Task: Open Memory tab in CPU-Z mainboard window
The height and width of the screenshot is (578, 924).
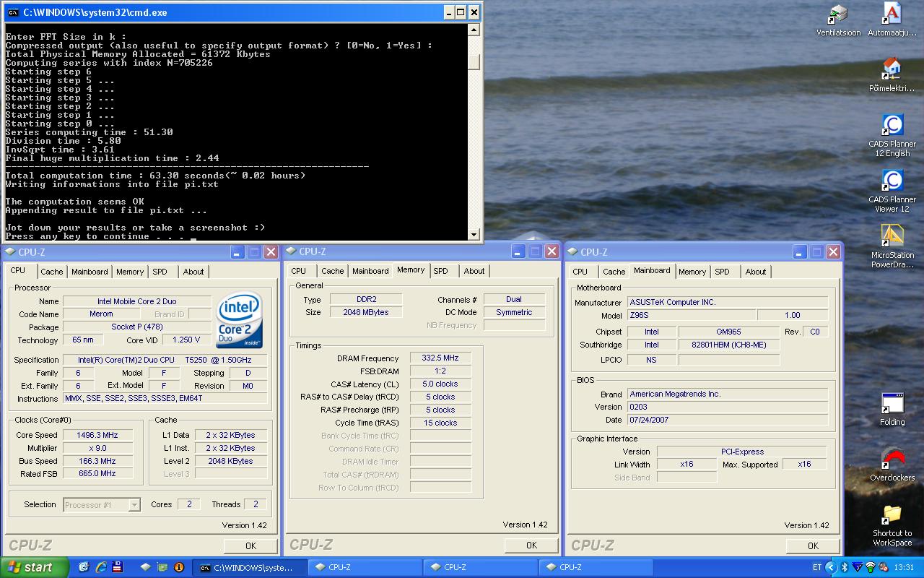Action: 692,272
